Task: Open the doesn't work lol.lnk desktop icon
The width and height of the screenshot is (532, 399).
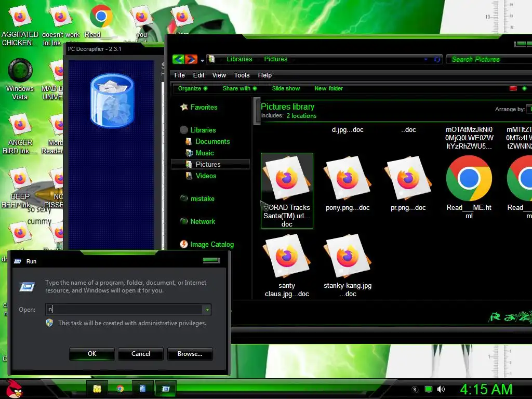Action: [x=60, y=25]
